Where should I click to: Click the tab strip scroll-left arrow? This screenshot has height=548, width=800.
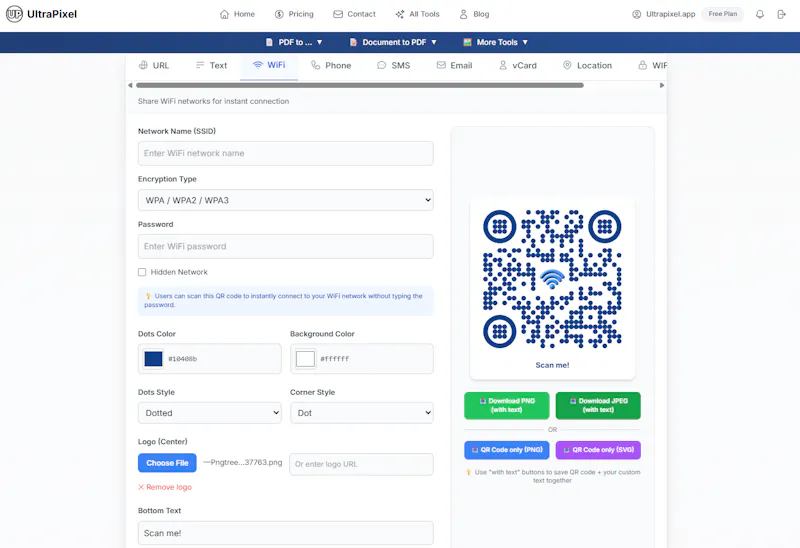130,85
